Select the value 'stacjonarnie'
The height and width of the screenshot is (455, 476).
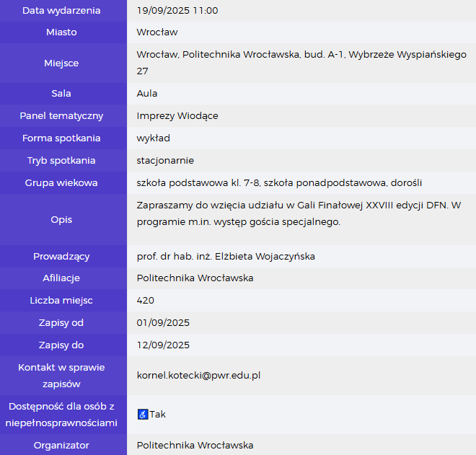point(165,161)
